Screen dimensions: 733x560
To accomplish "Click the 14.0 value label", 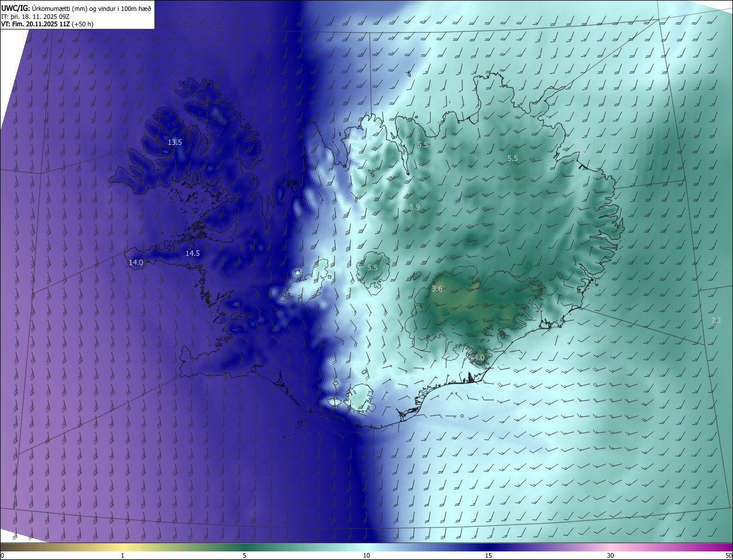I will (x=136, y=262).
